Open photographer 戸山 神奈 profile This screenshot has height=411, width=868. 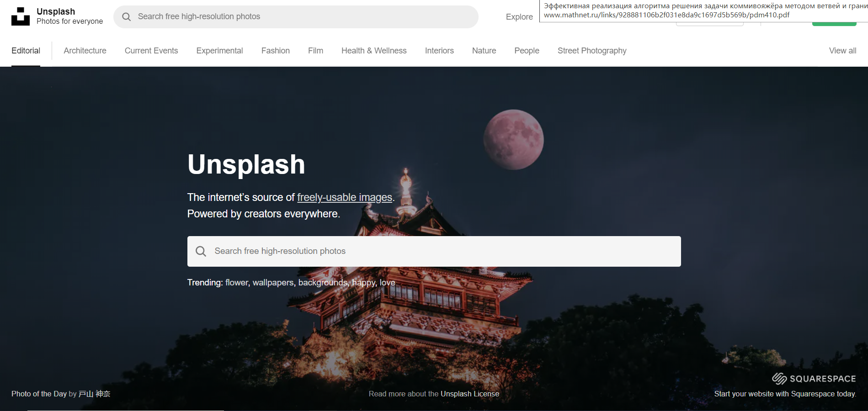tap(95, 394)
